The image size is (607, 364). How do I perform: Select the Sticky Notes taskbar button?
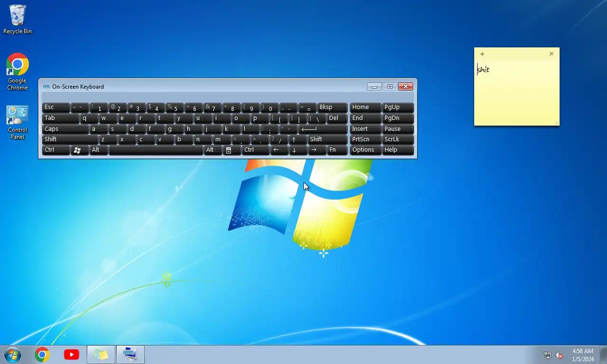101,355
